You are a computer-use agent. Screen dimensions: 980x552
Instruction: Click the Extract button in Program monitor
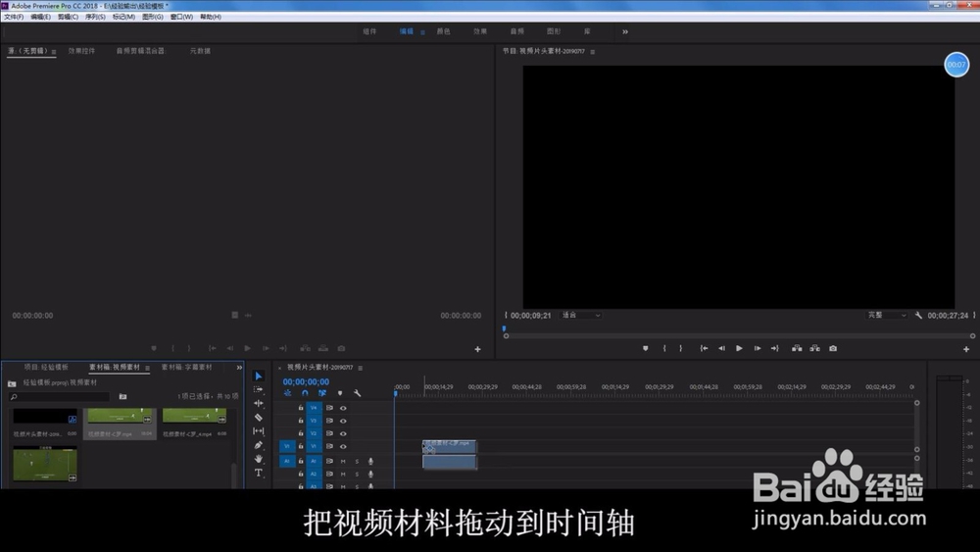coord(815,348)
